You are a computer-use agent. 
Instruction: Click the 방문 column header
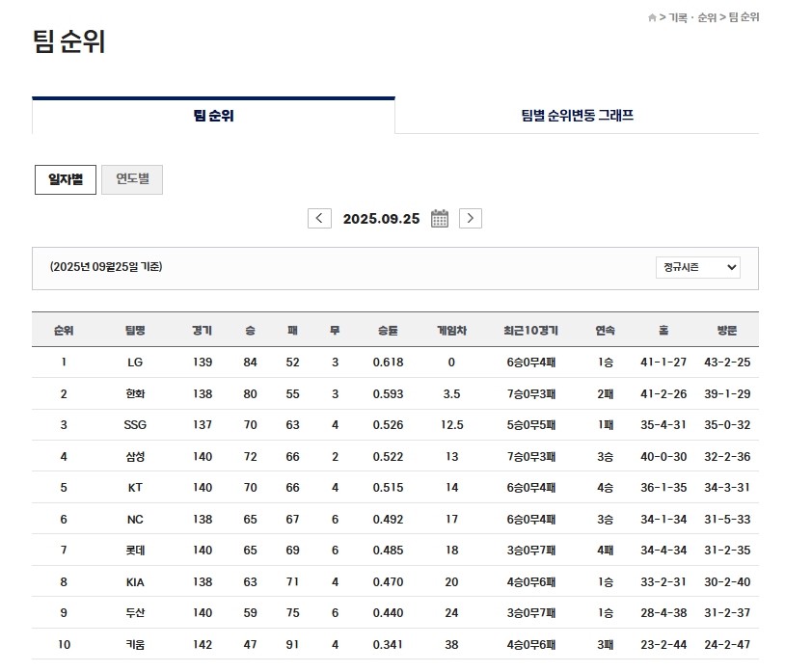[727, 331]
